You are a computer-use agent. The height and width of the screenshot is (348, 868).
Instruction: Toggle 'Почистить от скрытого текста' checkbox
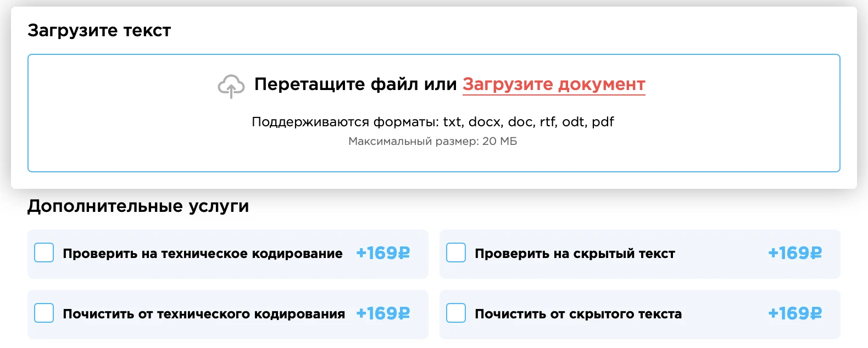[x=456, y=313]
